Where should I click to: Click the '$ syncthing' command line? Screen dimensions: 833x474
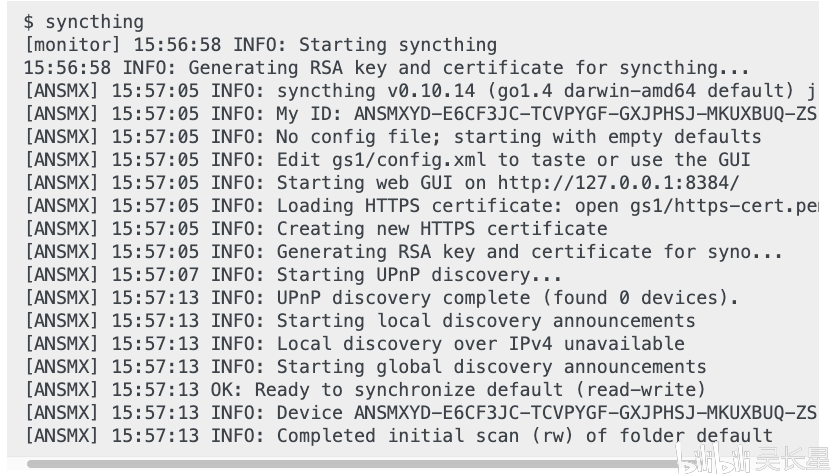coord(84,22)
